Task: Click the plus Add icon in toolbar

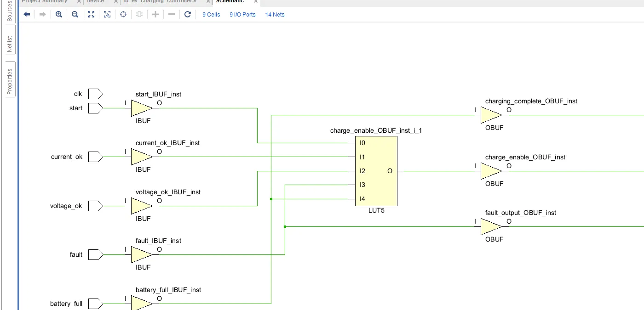Action: point(155,14)
